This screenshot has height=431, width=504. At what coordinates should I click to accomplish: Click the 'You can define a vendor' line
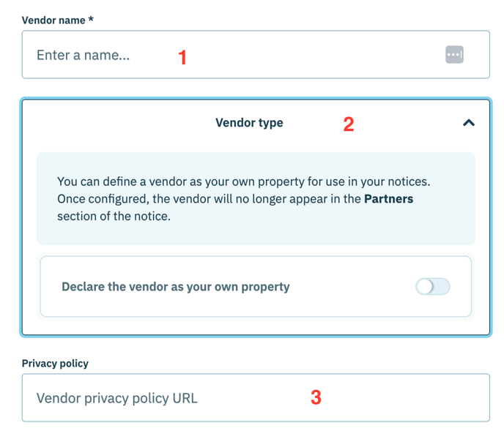tap(244, 181)
